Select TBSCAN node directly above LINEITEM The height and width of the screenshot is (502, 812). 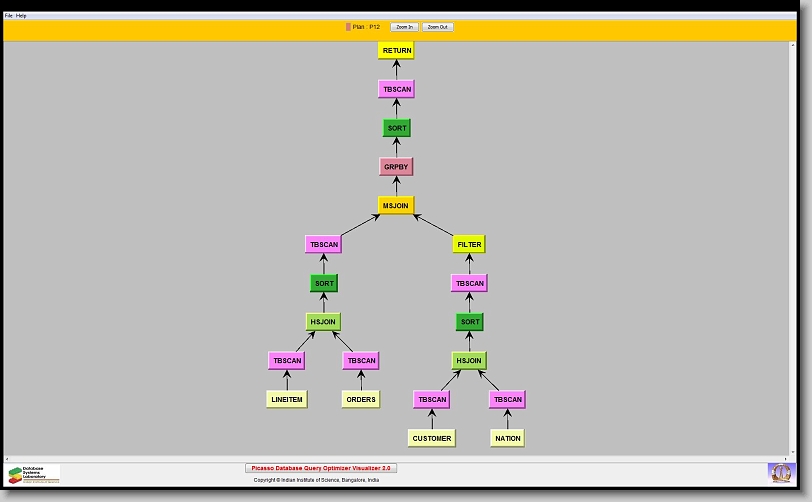(286, 361)
